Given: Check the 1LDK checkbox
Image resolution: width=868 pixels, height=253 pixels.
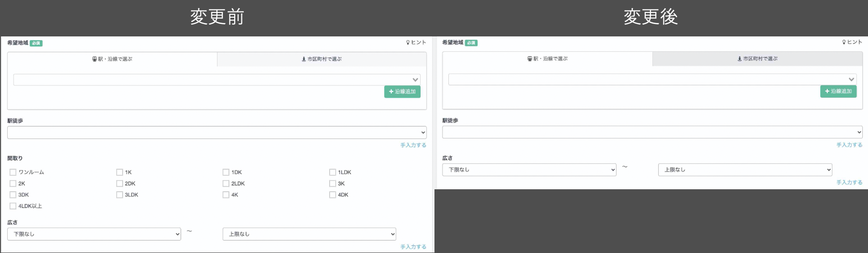Looking at the screenshot, I should point(332,172).
